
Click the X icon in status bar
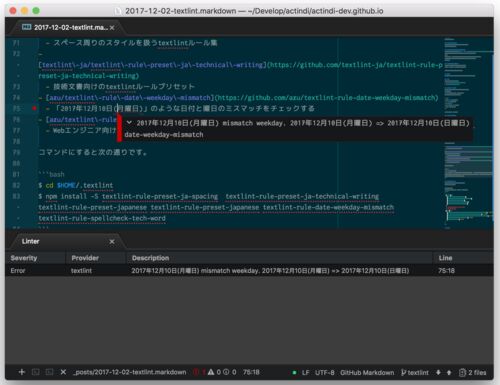63,372
